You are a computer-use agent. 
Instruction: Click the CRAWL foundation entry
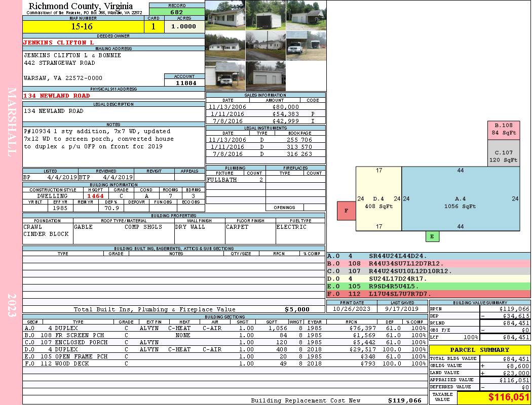point(33,227)
